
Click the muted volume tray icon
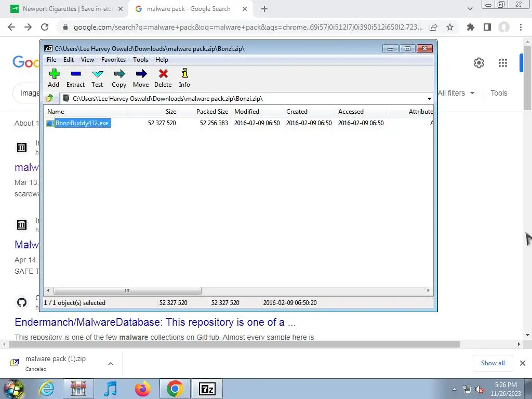coord(480,390)
